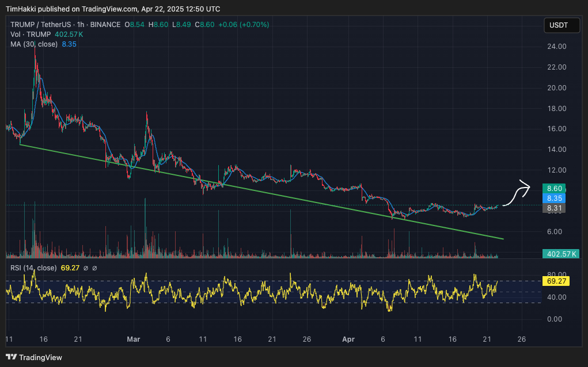Click the second ∅ symbol after RSI 69.27
The image size is (588, 367).
(94, 268)
